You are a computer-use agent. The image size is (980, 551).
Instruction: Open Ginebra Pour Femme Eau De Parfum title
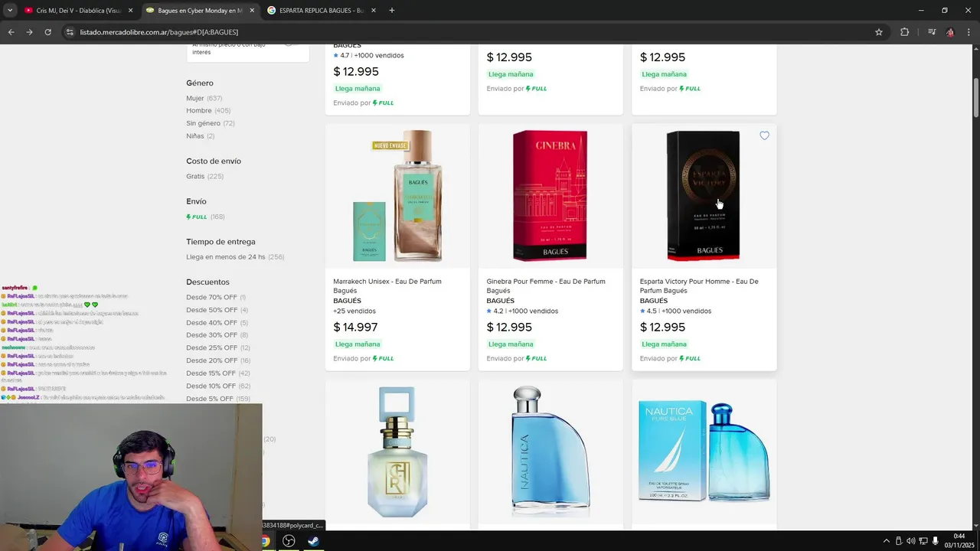(546, 285)
